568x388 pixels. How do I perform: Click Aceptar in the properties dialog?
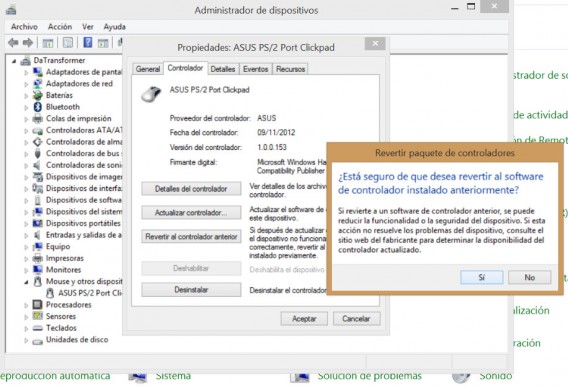click(x=304, y=319)
